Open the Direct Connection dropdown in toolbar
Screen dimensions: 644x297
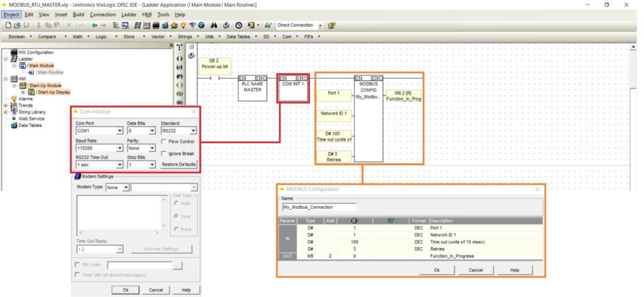point(320,26)
